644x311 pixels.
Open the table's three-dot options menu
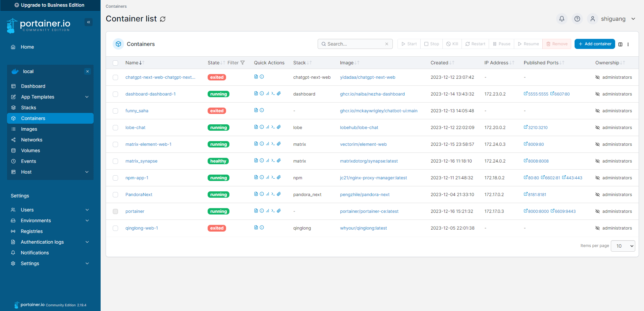point(628,44)
